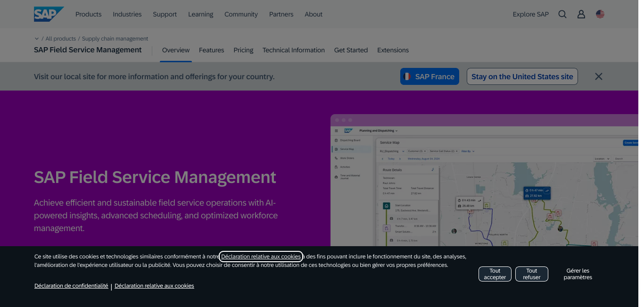Open the Learning menu
The width and height of the screenshot is (644, 307).
pos(201,14)
